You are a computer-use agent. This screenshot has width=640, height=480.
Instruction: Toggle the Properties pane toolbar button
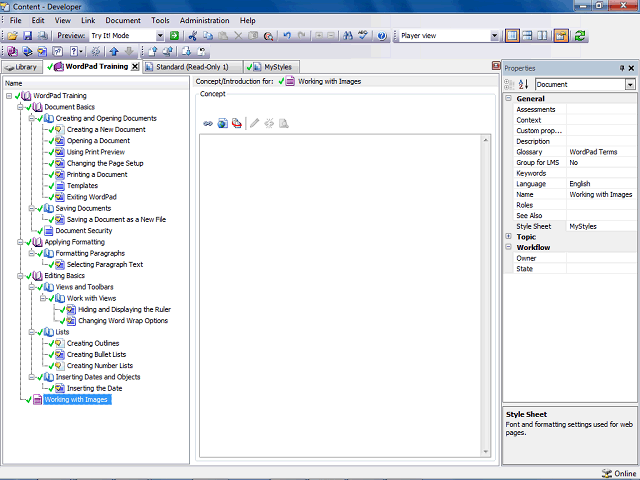pos(561,36)
